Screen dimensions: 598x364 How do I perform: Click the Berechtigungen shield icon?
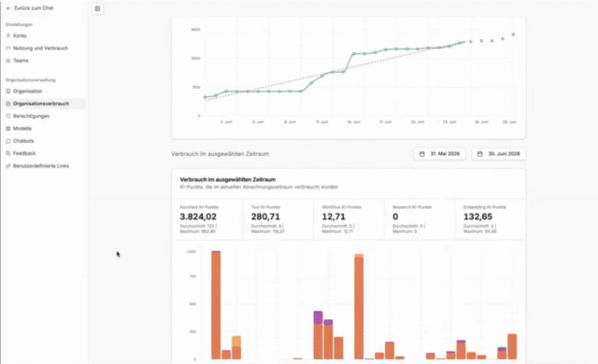[x=8, y=116]
